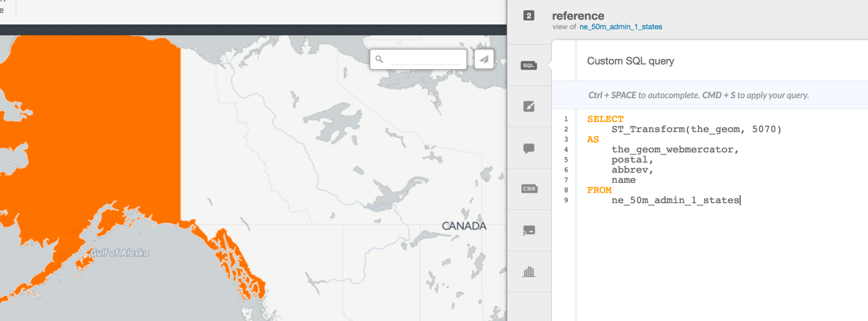Open the filters bar chart panel

pyautogui.click(x=529, y=272)
